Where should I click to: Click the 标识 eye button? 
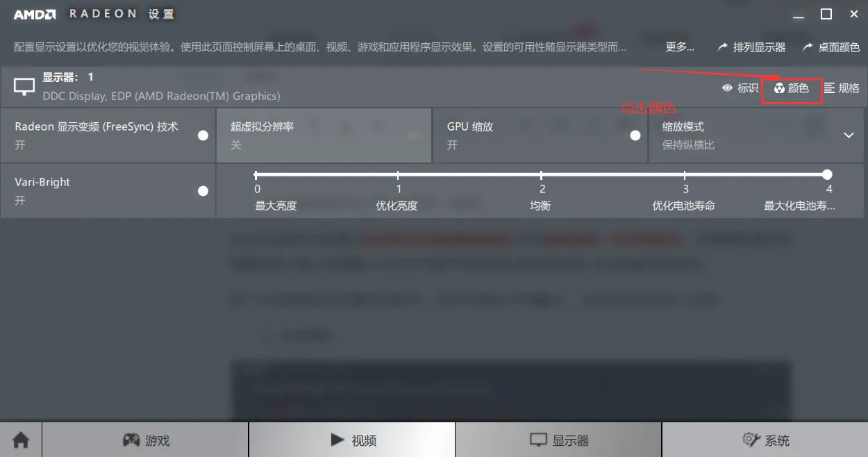(x=740, y=88)
